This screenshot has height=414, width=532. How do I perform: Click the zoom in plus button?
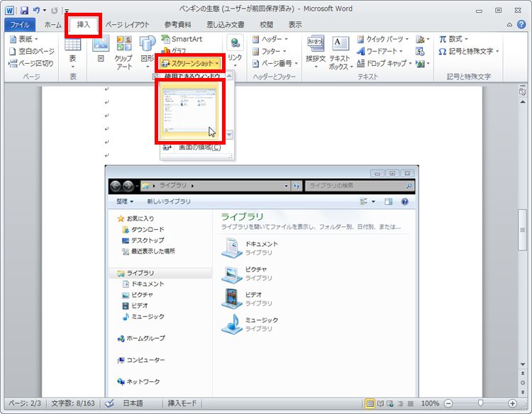coord(512,403)
